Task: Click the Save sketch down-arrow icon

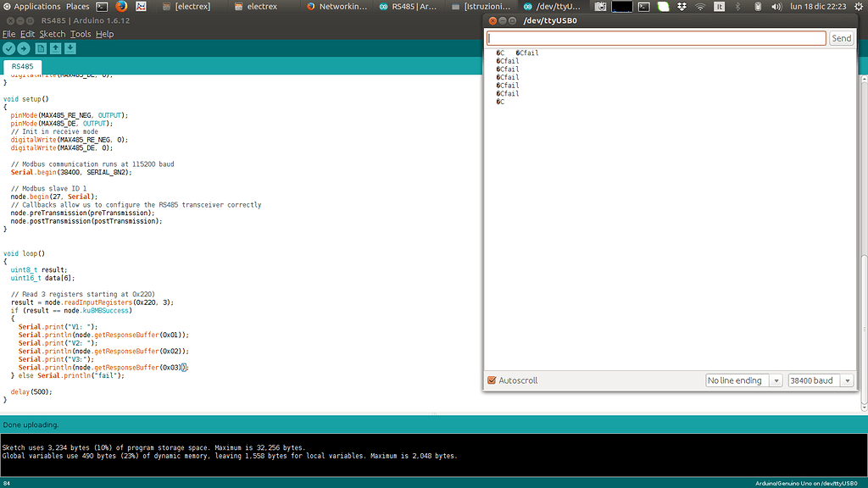Action: pyautogui.click(x=70, y=49)
